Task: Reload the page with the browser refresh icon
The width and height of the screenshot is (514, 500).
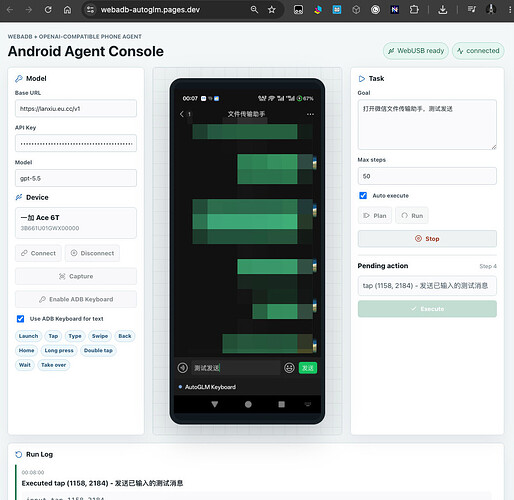Action: pos(48,10)
